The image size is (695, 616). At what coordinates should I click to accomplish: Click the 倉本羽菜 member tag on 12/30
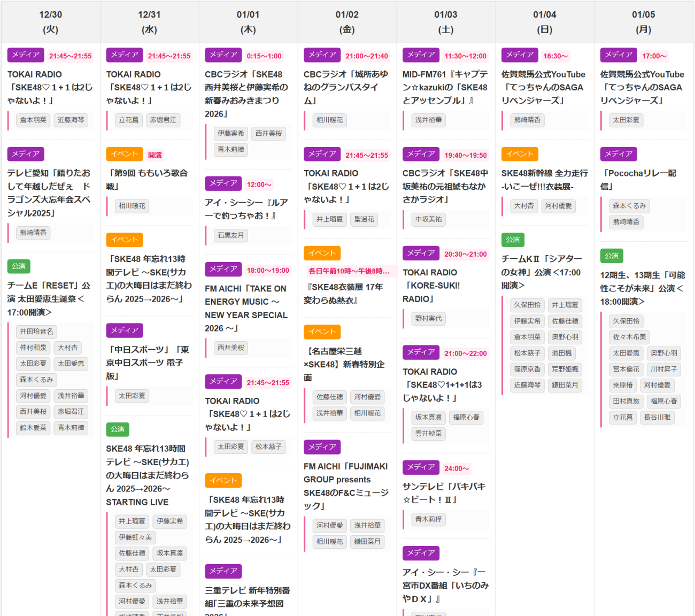coord(33,120)
